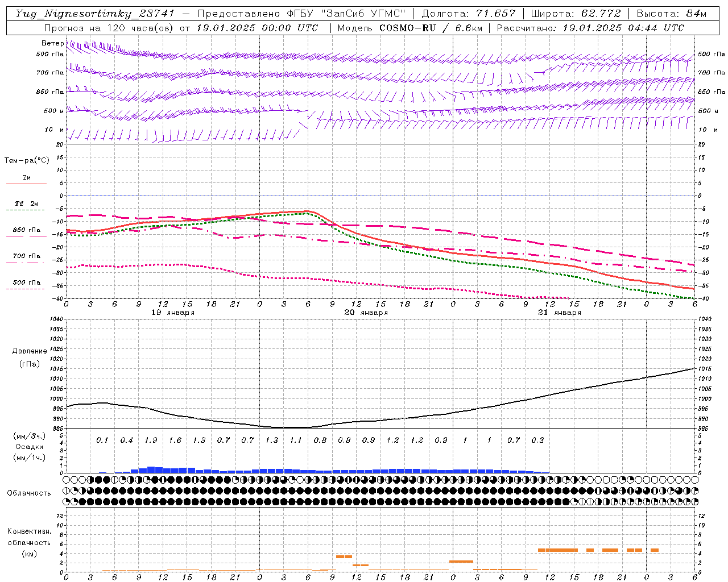This screenshot has height=582, width=728.
Task: Click the 20 января date label
Action: click(x=366, y=313)
